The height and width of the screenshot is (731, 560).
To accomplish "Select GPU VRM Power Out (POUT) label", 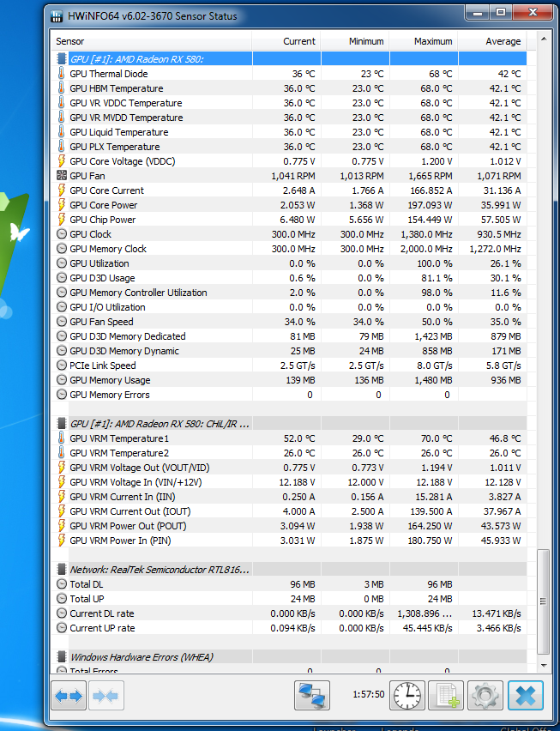I will pyautogui.click(x=128, y=525).
